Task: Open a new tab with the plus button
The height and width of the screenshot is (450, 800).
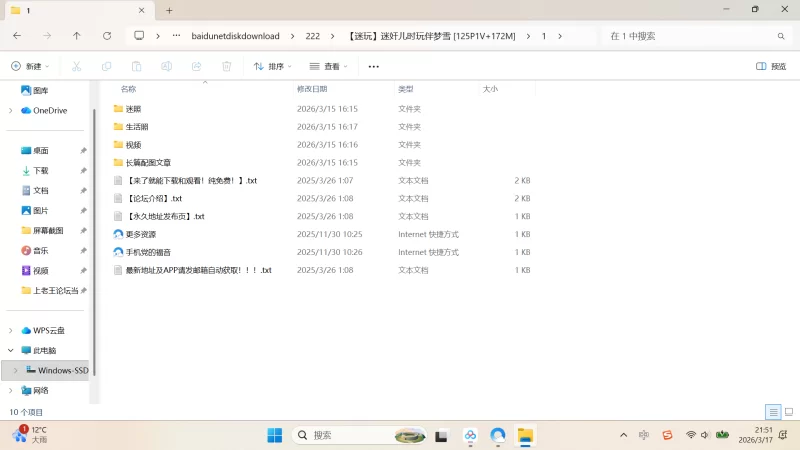Action: coord(169,10)
